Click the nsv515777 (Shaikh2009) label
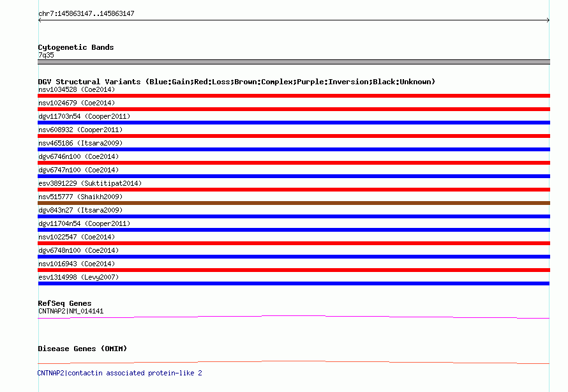This screenshot has height=392, width=568. [80, 197]
